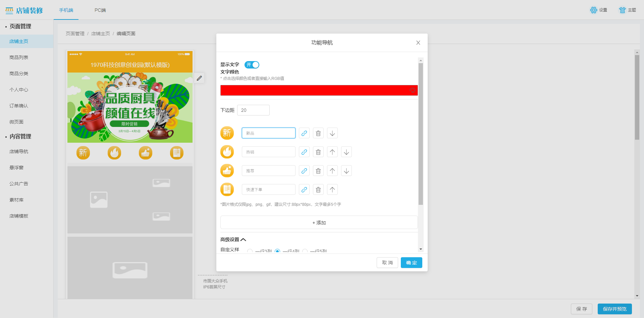Switch to the PC端 tab
This screenshot has width=644, height=318.
(100, 10)
